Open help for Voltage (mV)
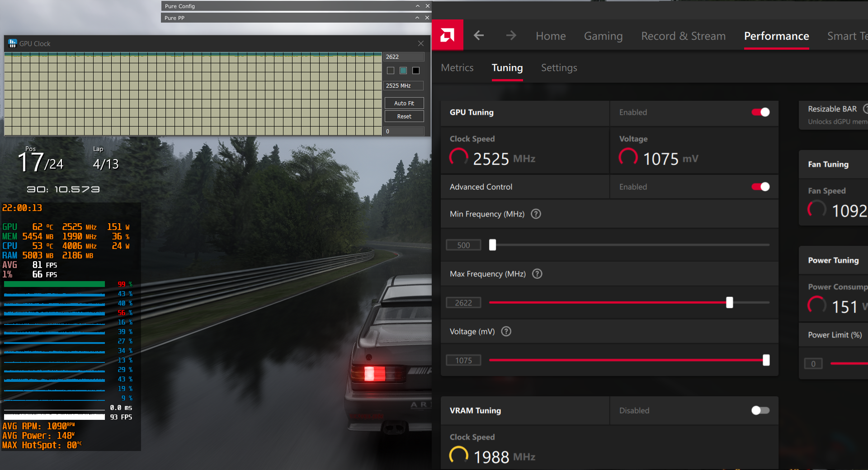Screen dimensions: 868x470 click(506, 331)
